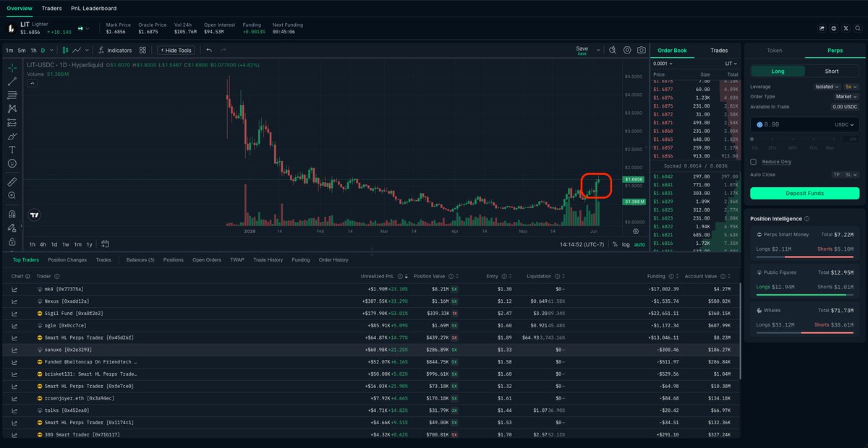Viewport: 868px width, 448px height.
Task: Undo last chart action
Action: pos(209,51)
